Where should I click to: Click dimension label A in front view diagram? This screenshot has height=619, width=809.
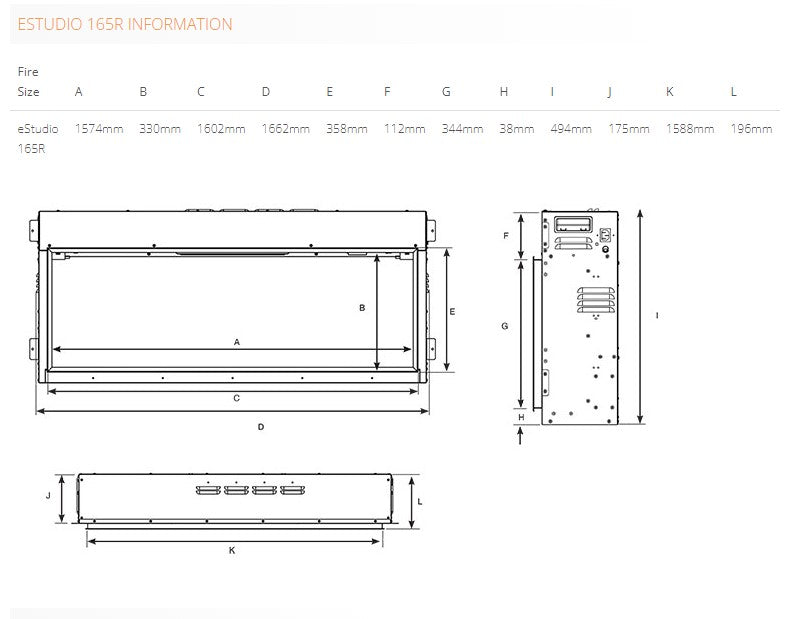point(237,342)
